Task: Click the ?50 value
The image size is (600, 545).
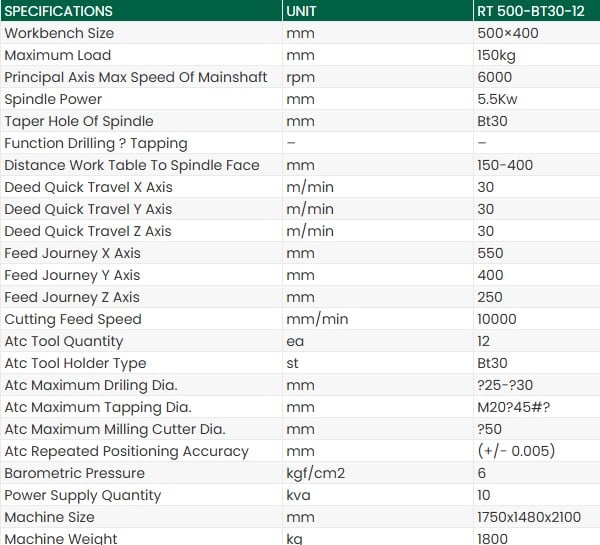Action: click(x=489, y=429)
